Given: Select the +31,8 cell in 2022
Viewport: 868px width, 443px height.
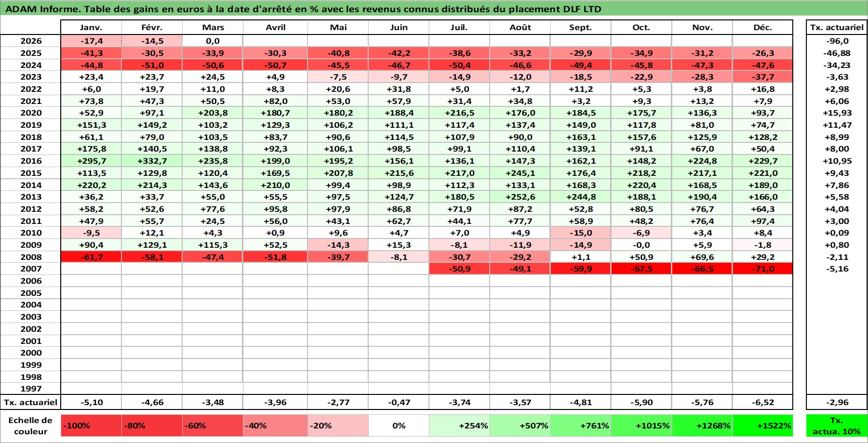Looking at the screenshot, I should click(399, 89).
